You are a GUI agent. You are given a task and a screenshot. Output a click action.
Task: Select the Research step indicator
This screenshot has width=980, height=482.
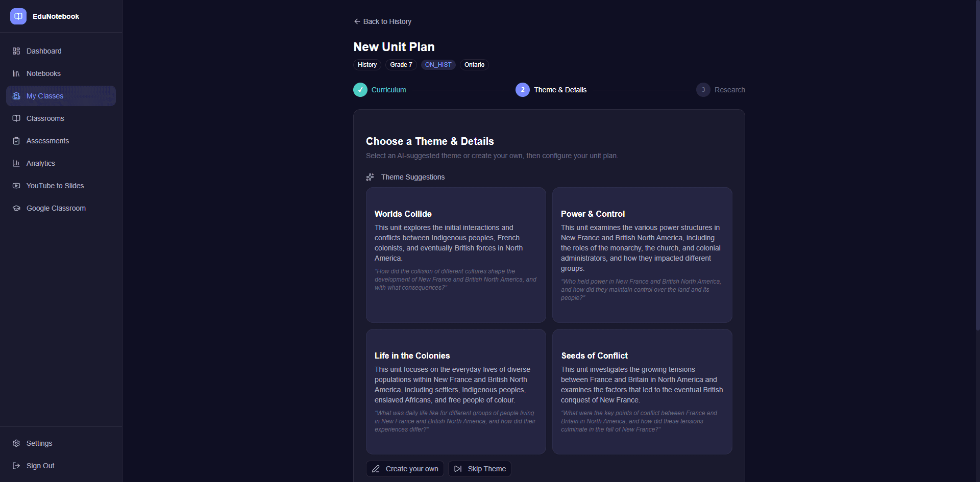tap(703, 89)
